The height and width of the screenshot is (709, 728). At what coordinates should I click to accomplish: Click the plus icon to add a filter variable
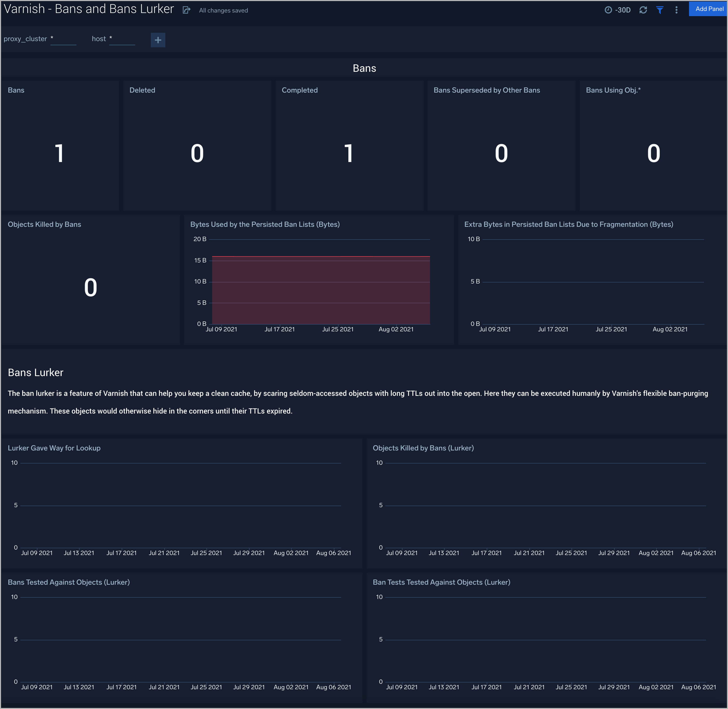coord(158,40)
